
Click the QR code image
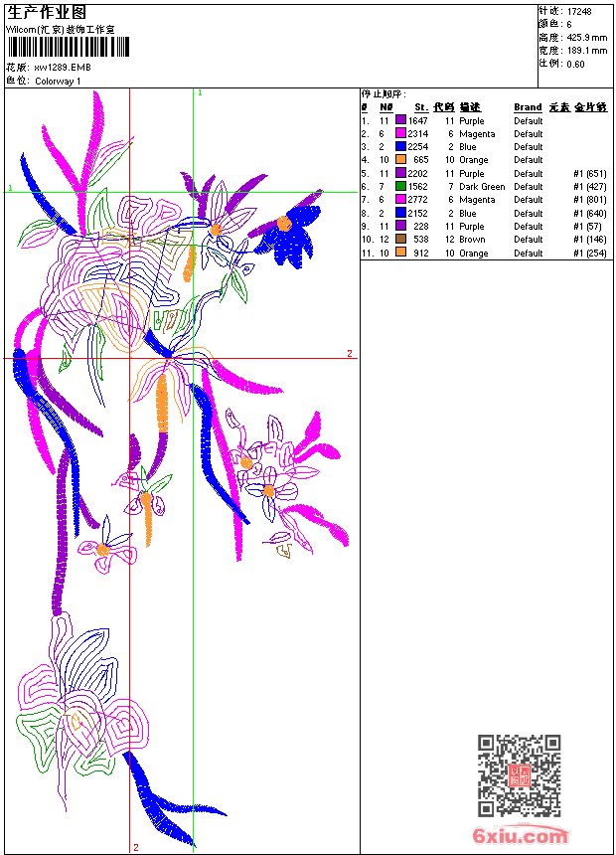[x=519, y=775]
